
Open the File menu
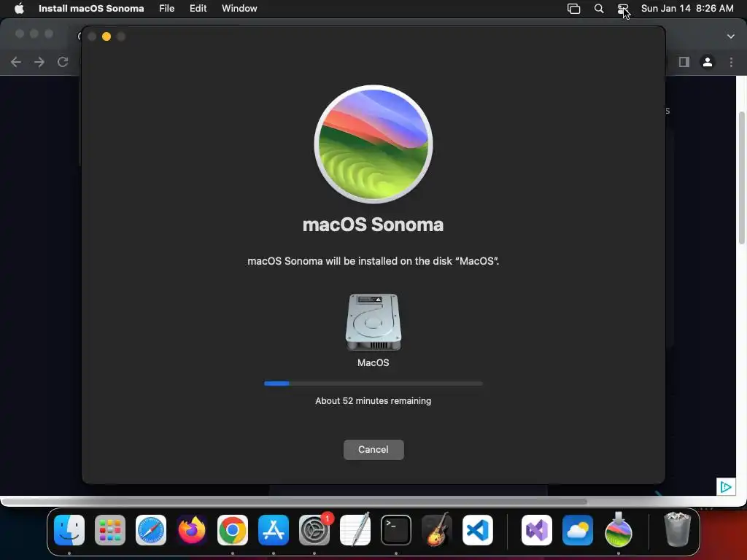[x=166, y=9]
